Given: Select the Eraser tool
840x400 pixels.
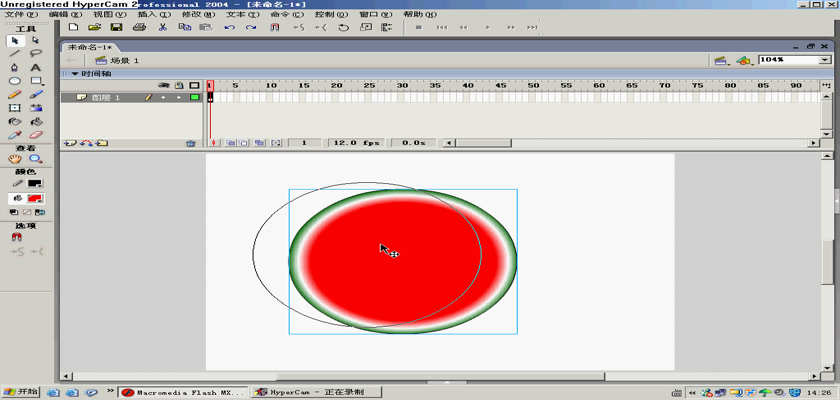Looking at the screenshot, I should (35, 135).
